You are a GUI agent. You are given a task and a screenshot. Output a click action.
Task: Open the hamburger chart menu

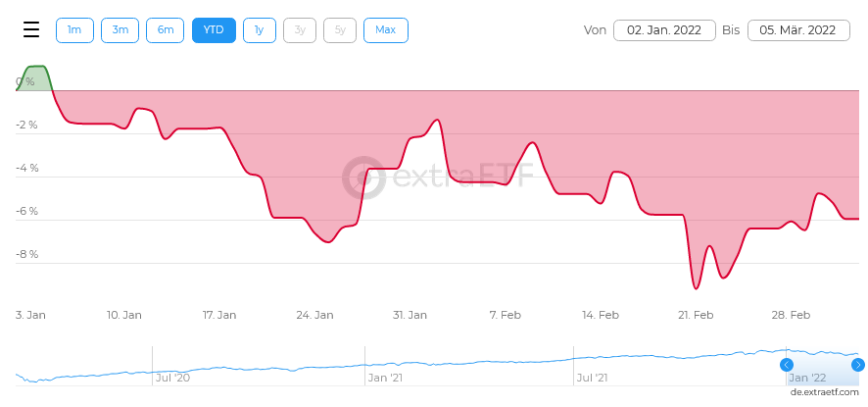coord(31,29)
